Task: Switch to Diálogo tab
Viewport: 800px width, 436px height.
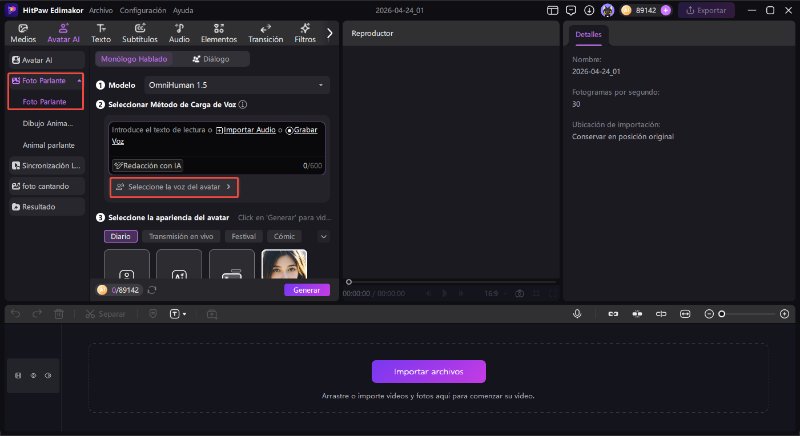Action: [211, 59]
